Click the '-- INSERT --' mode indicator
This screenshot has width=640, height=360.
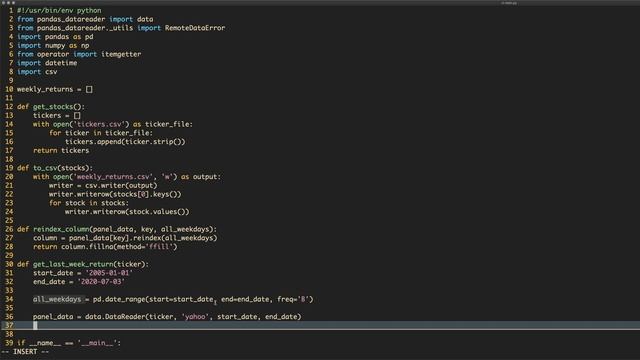[x=25, y=352]
